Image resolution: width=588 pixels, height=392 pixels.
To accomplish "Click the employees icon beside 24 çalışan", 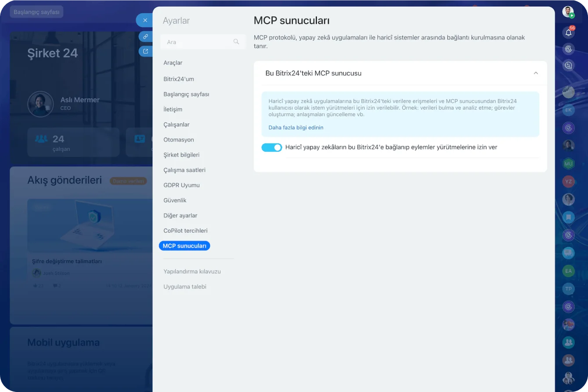I will tap(41, 139).
